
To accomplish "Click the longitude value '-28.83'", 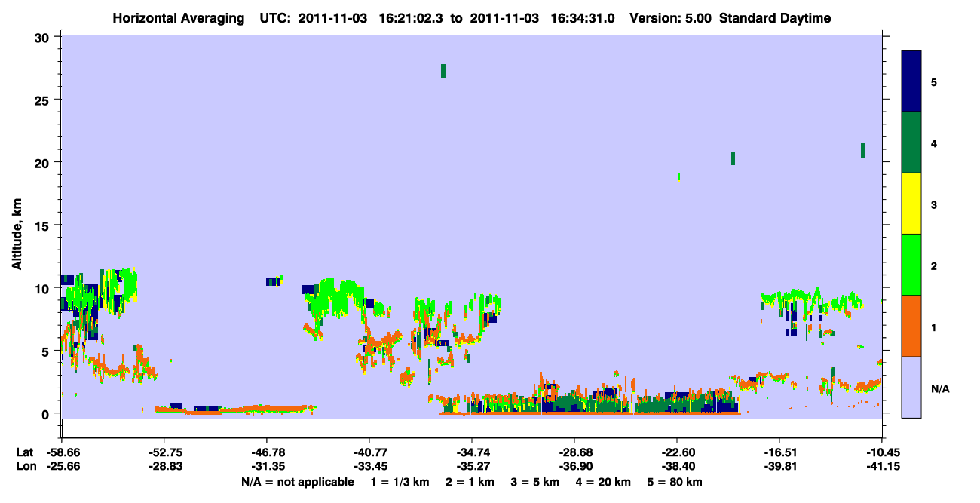I will click(164, 467).
